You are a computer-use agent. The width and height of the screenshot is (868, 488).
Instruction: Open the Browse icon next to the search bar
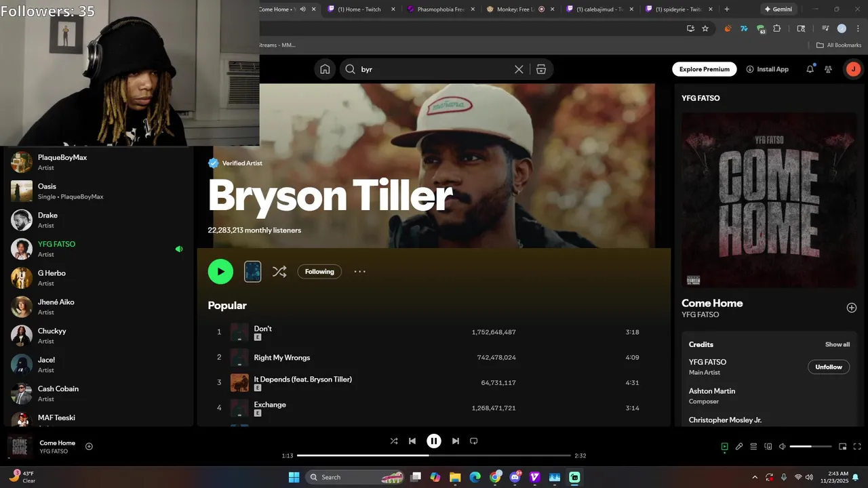[541, 69]
